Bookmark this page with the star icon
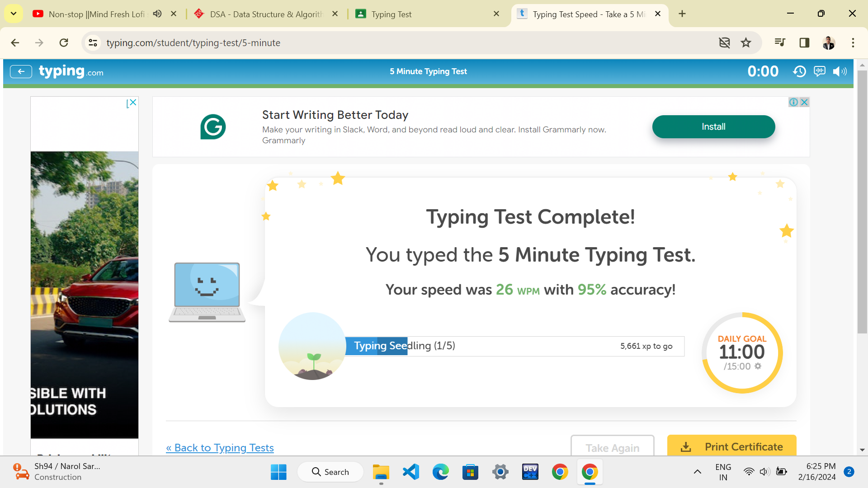The image size is (868, 488). pos(746,43)
